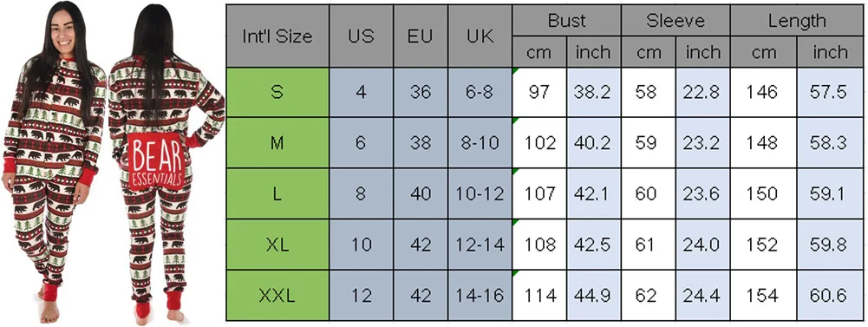Select the UK column header
This screenshot has height=327, width=868.
pyautogui.click(x=480, y=36)
